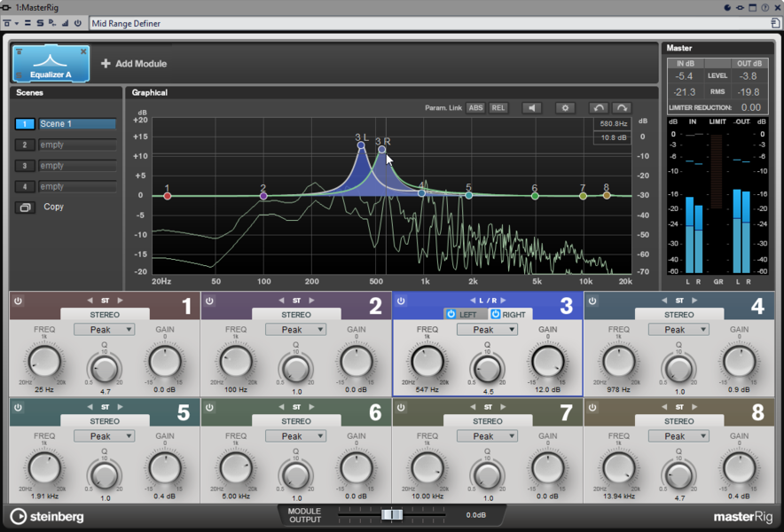The image size is (784, 532).
Task: Click the plugin bypass power icon in toolbar
Action: [x=77, y=23]
